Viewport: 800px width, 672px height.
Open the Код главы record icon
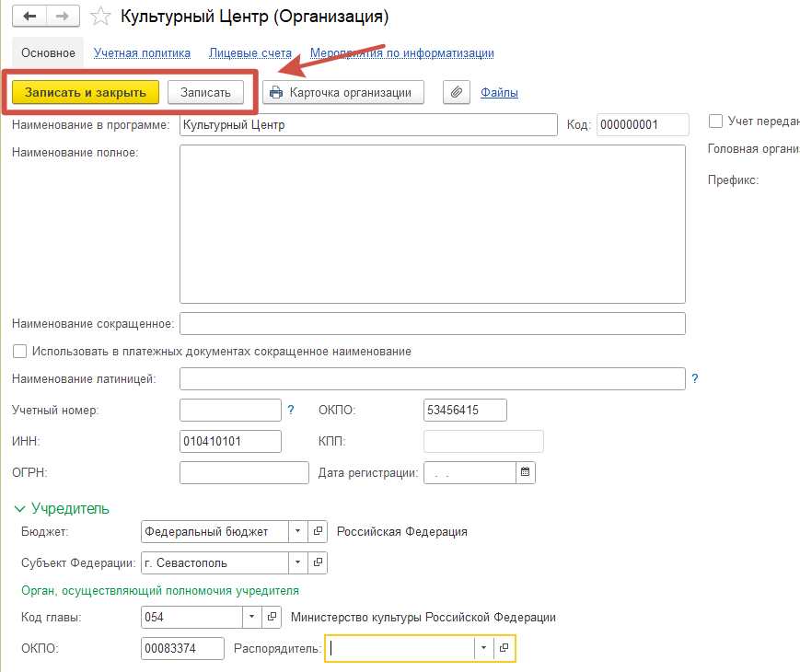tap(272, 617)
